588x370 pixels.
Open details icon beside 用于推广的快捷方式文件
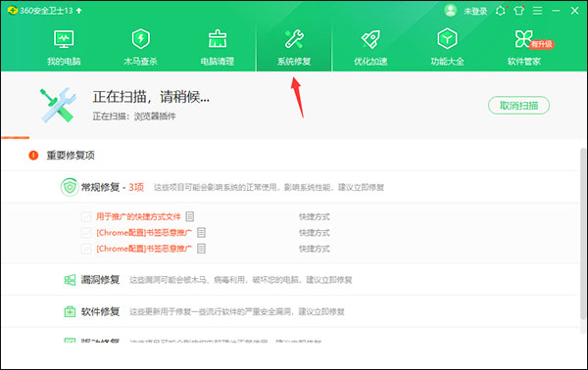tap(190, 216)
